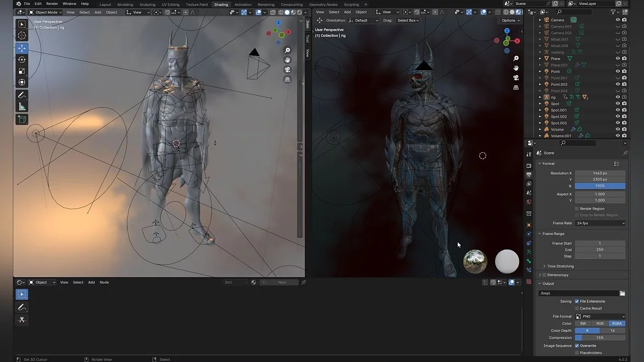This screenshot has width=644, height=362.
Task: Open the Render menu
Action: tap(52, 4)
